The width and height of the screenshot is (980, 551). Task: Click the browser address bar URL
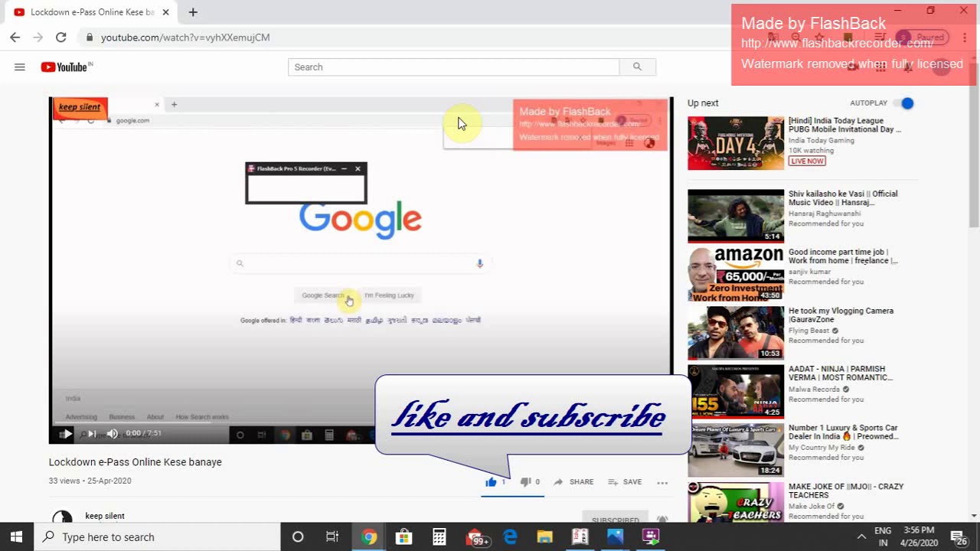click(185, 37)
